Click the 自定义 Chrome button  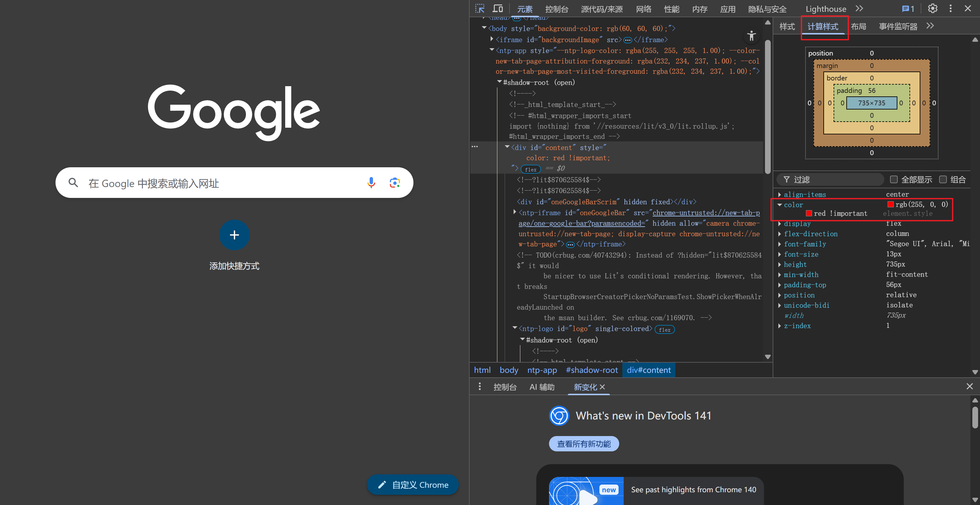[x=412, y=485]
